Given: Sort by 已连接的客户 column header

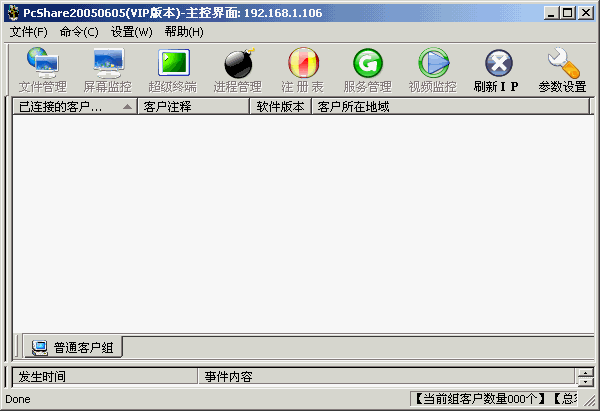Looking at the screenshot, I should pyautogui.click(x=74, y=106).
